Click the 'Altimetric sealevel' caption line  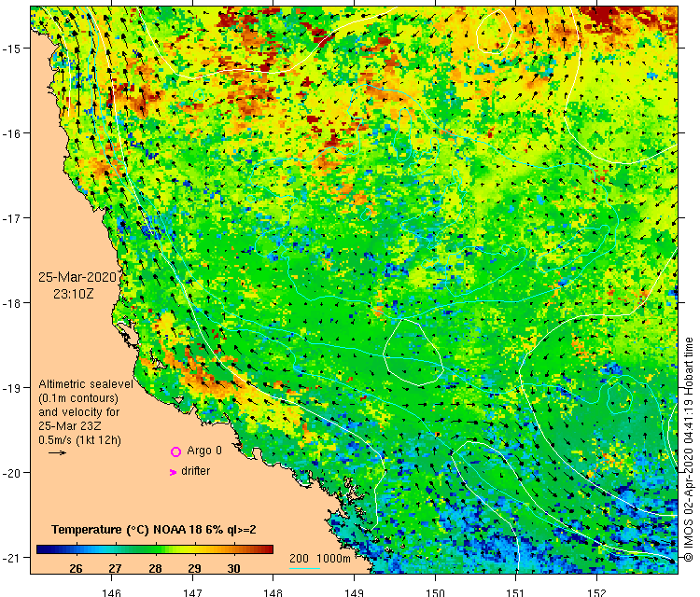tap(86, 384)
